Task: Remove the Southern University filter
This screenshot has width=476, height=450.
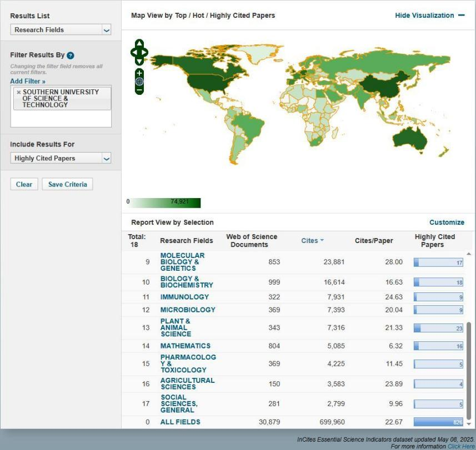Action: (x=18, y=92)
